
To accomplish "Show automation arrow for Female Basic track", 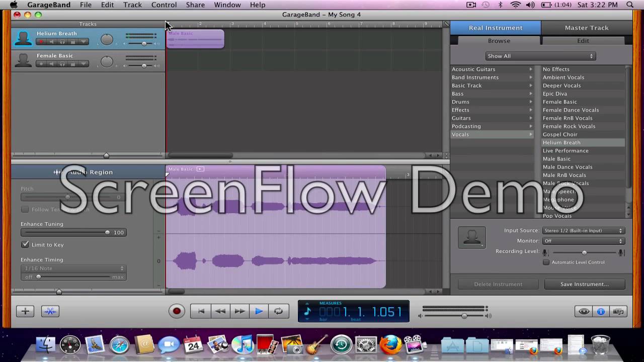I will (x=84, y=64).
